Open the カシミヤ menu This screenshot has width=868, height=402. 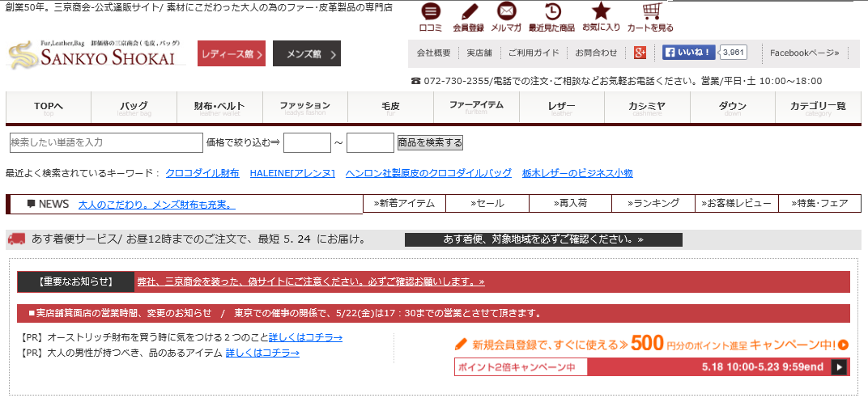[x=647, y=108]
